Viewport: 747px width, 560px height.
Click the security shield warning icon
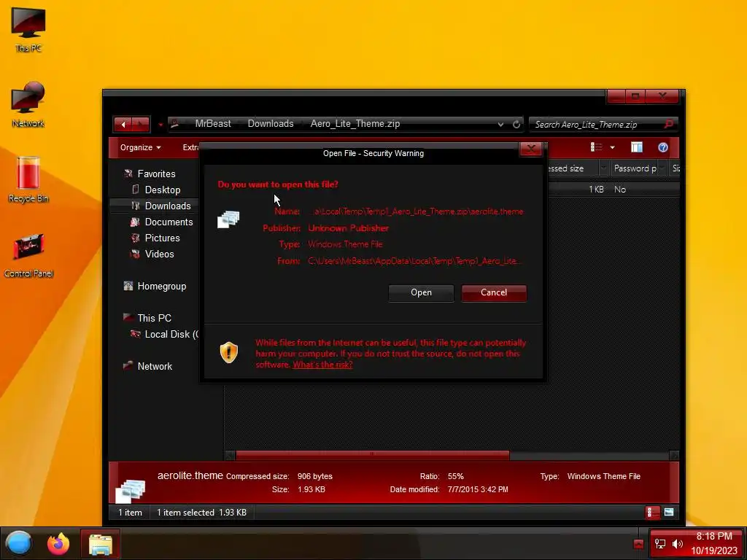tap(228, 353)
